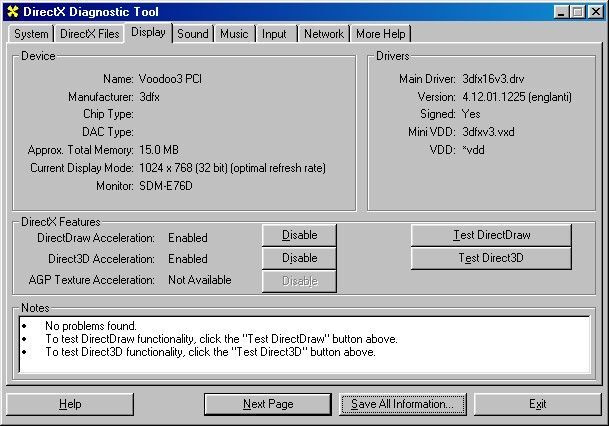
Task: Click Mini VDD value '3dfxvv3.vxd'
Action: click(x=488, y=132)
